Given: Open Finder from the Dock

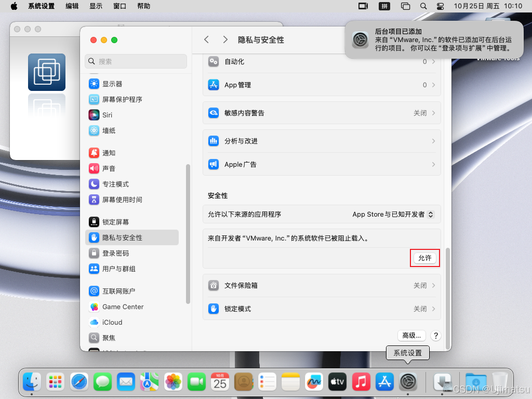Looking at the screenshot, I should click(32, 382).
